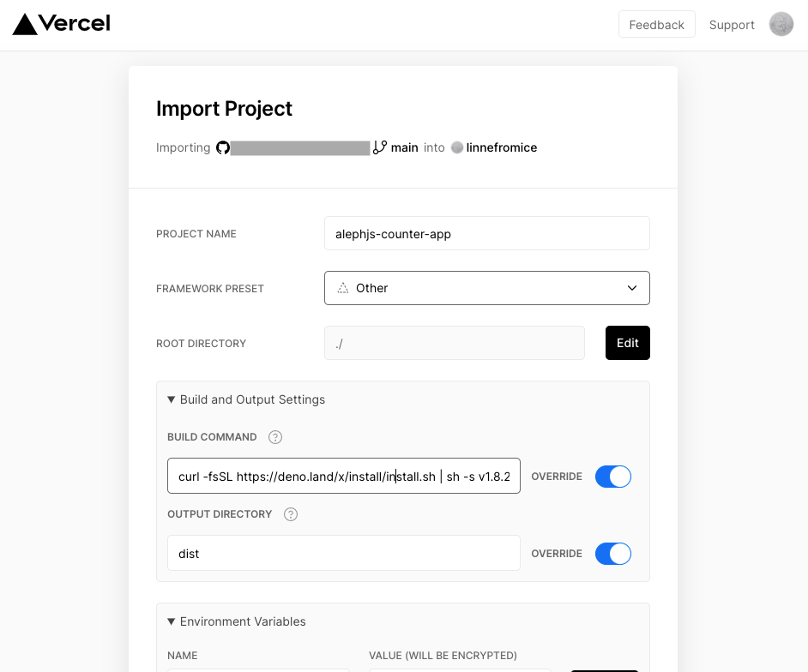Click the GitHub icon next to Importing
The image size is (808, 672).
223,147
